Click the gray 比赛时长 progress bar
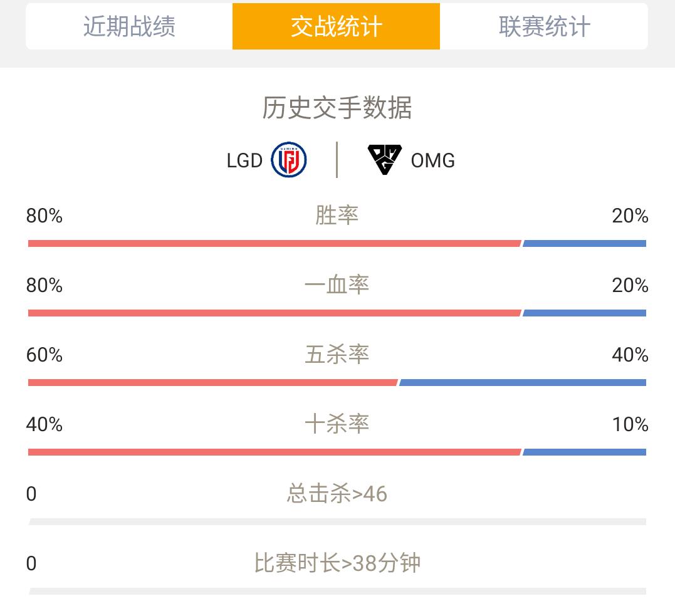The height and width of the screenshot is (616, 675). (x=337, y=592)
